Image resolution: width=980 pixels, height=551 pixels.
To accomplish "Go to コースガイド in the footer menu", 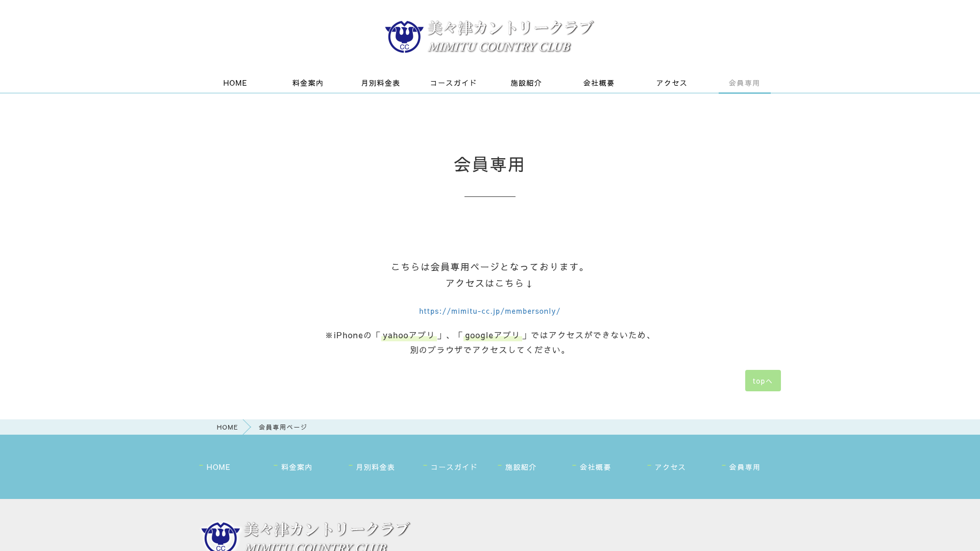I will (x=454, y=467).
